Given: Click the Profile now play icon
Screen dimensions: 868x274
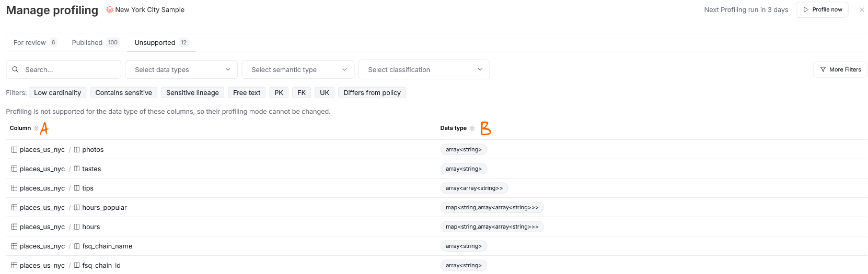Looking at the screenshot, I should 806,10.
